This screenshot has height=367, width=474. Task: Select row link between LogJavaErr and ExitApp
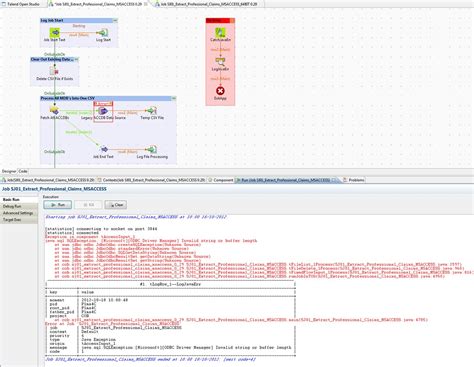click(220, 79)
